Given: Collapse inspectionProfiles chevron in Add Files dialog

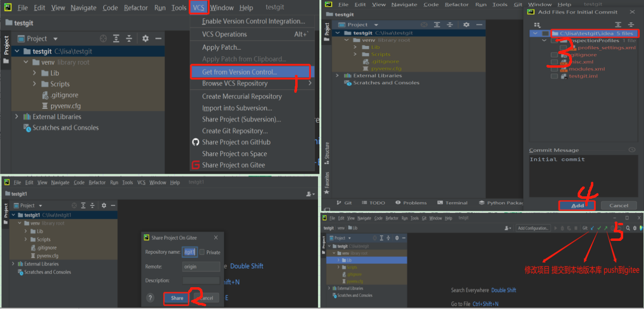Looking at the screenshot, I should [544, 41].
